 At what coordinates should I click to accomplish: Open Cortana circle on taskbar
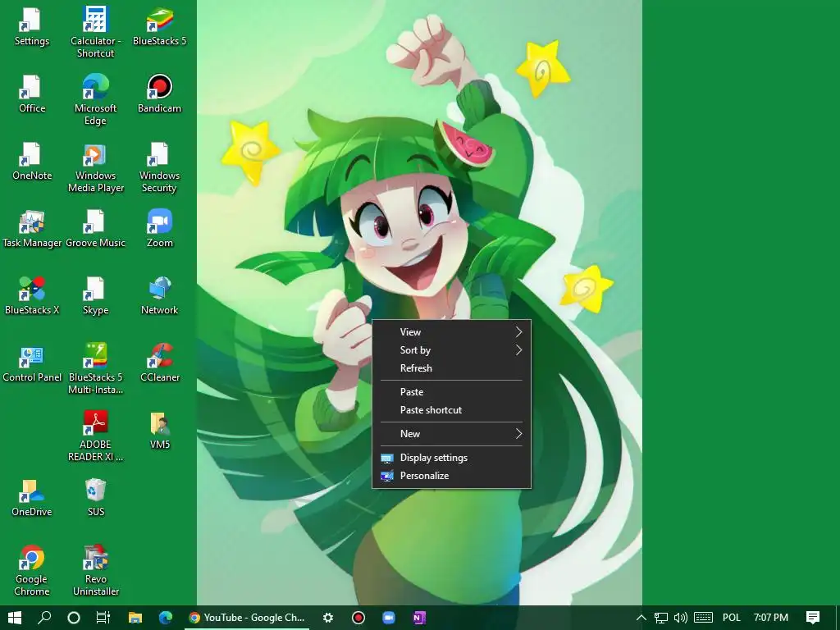coord(74,618)
